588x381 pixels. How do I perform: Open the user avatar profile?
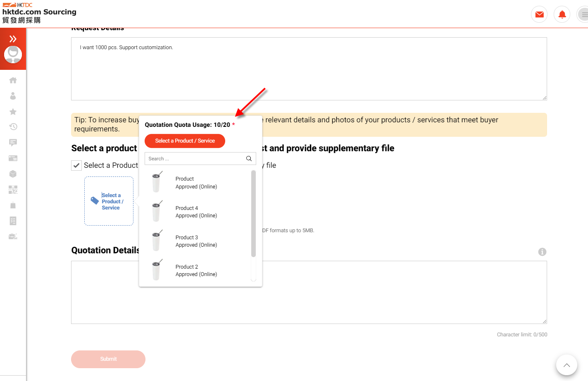click(x=13, y=54)
